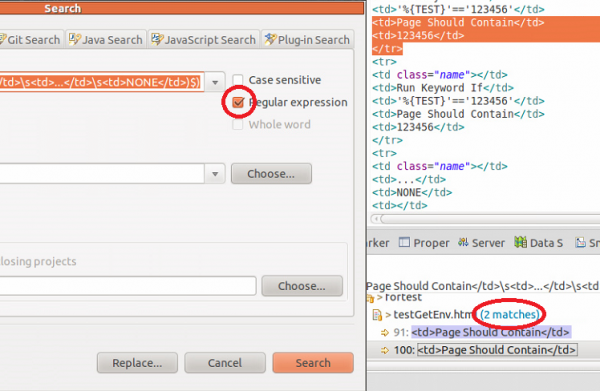Click the Replace... button

point(137,363)
